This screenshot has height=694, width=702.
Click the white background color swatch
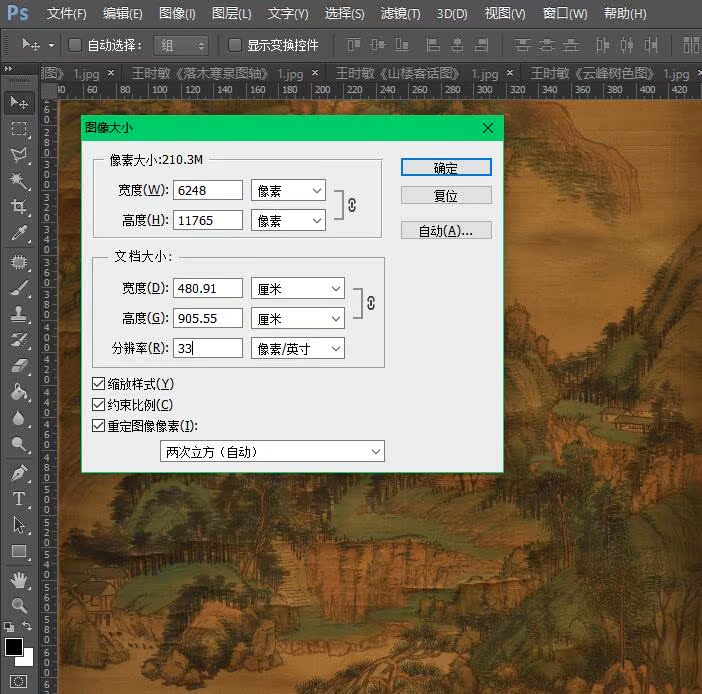tap(27, 659)
